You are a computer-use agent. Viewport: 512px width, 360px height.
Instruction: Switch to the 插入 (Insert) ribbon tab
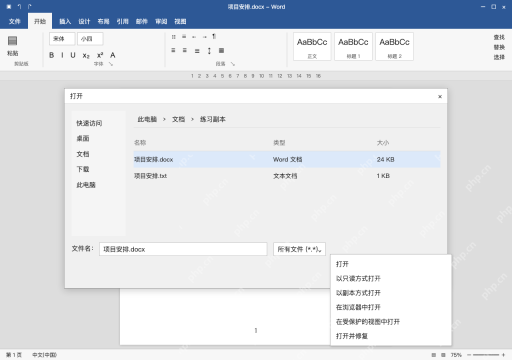click(x=65, y=21)
